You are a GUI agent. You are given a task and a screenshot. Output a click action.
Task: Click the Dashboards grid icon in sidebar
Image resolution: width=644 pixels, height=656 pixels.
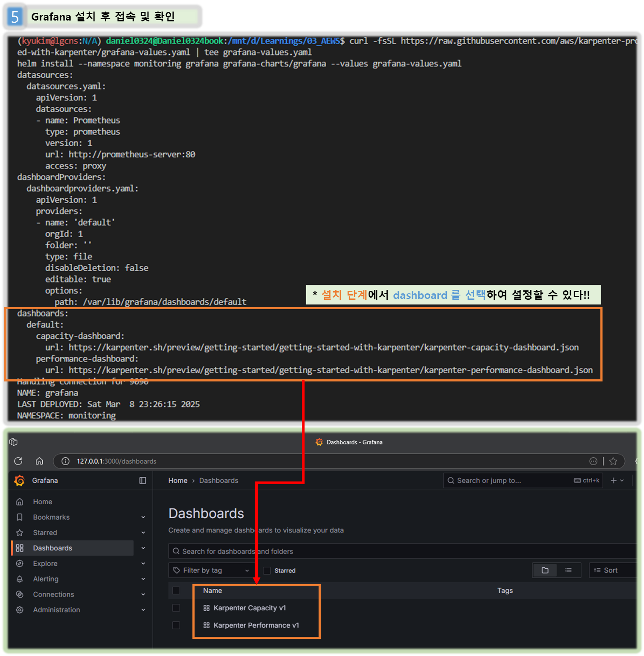click(x=20, y=548)
